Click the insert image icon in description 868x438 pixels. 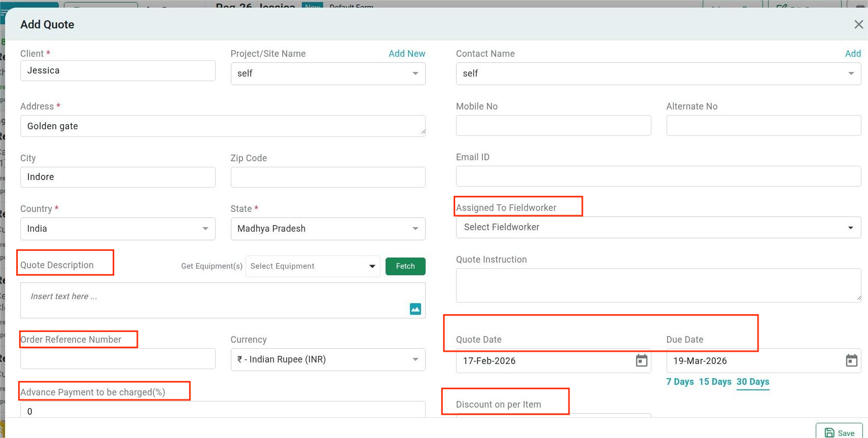point(415,309)
